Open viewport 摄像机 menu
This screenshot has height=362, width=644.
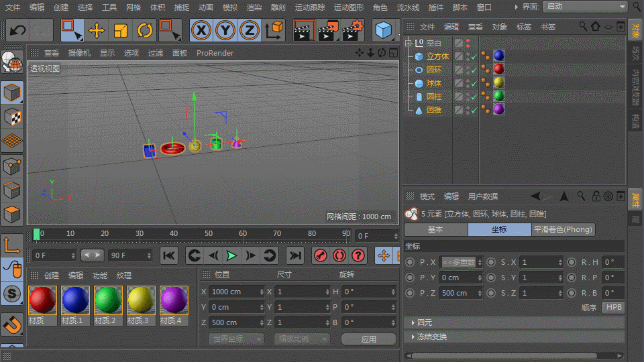(x=79, y=53)
